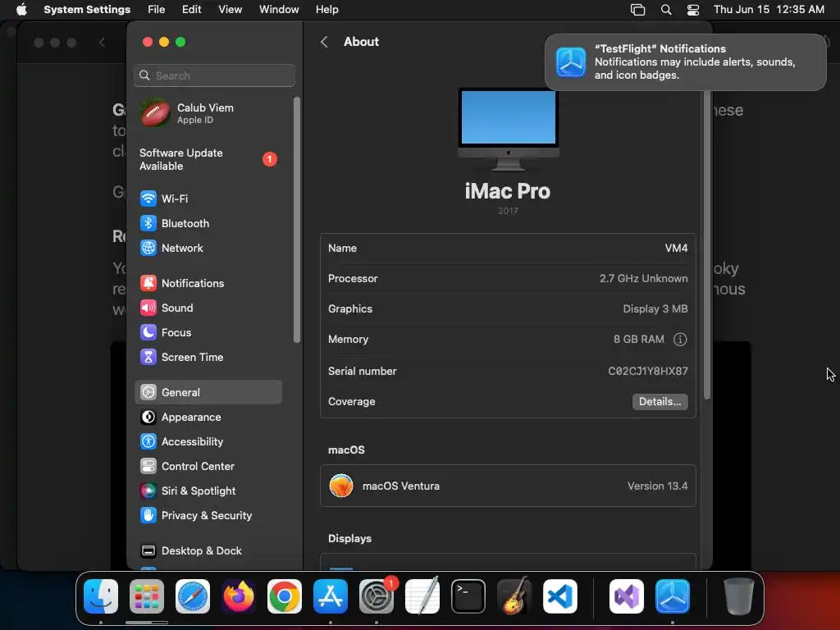Viewport: 840px width, 630px height.
Task: Open Calub Viem Apple ID settings
Action: coord(208,113)
